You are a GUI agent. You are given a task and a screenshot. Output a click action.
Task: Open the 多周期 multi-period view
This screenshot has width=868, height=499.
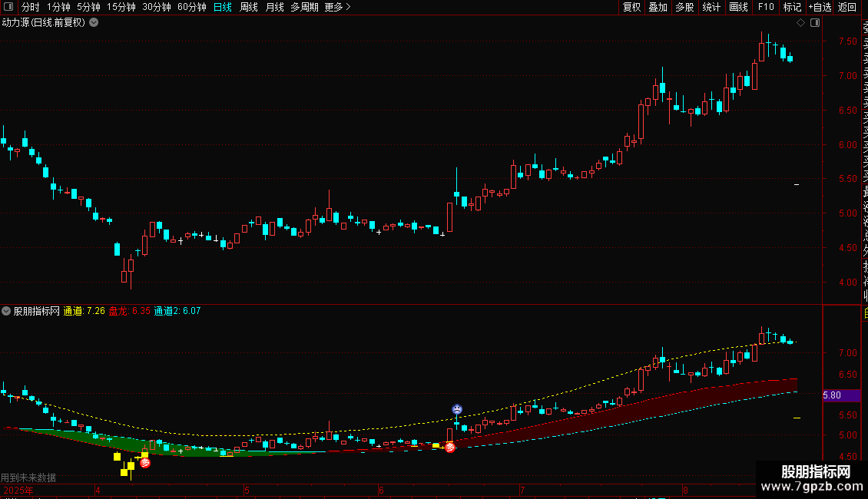[304, 7]
